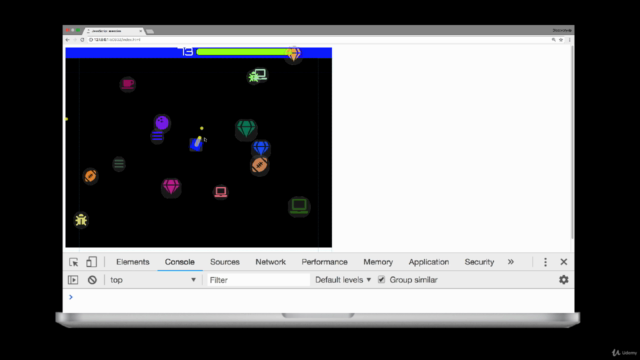Uncheck the Group similar checkbox
This screenshot has height=360, width=640.
[x=381, y=280]
